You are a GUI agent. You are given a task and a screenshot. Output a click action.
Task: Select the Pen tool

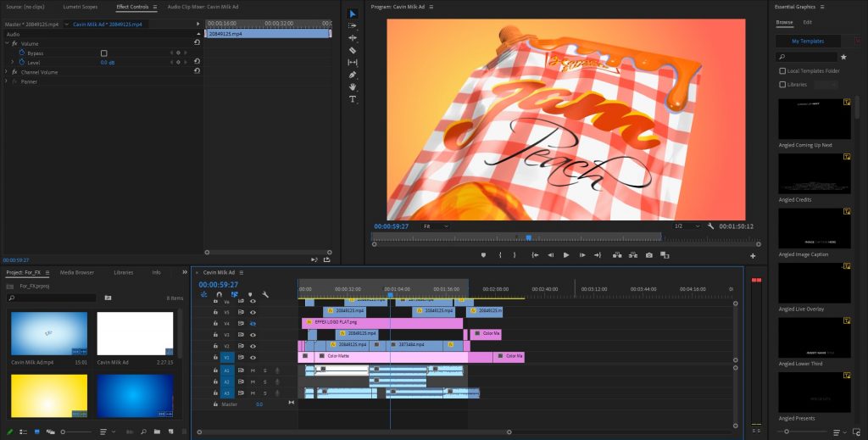(352, 75)
